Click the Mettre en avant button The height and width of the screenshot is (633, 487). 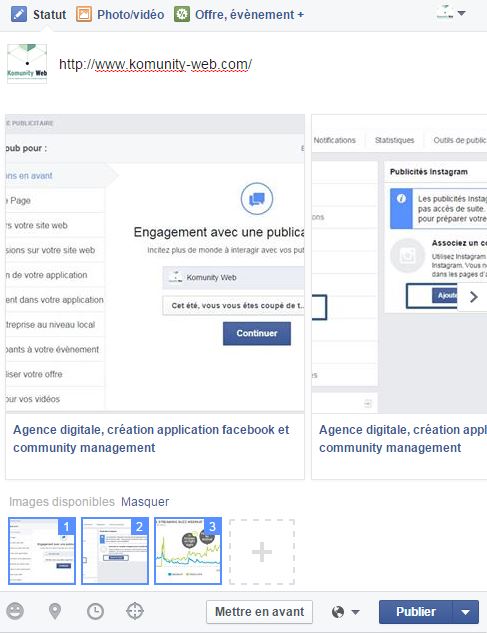tap(260, 612)
